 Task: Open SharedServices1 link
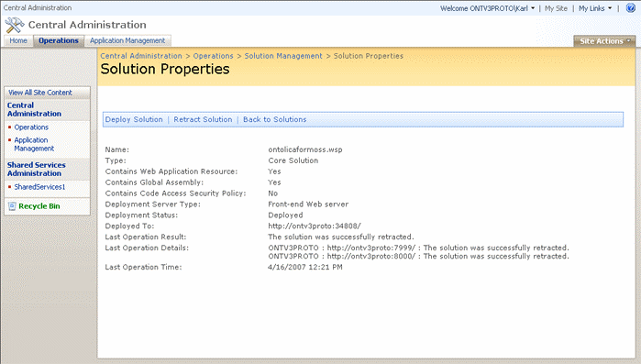click(x=39, y=187)
